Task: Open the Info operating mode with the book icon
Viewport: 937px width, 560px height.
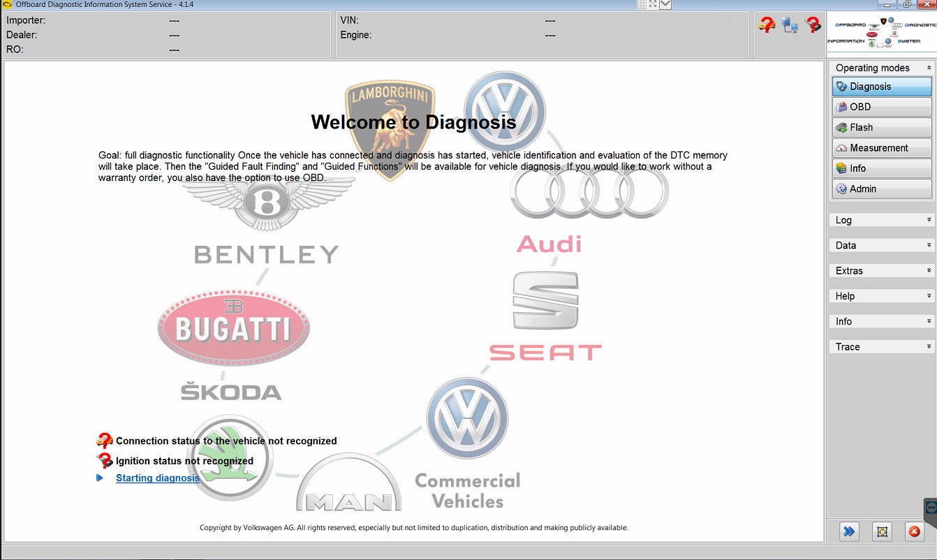Action: [882, 168]
